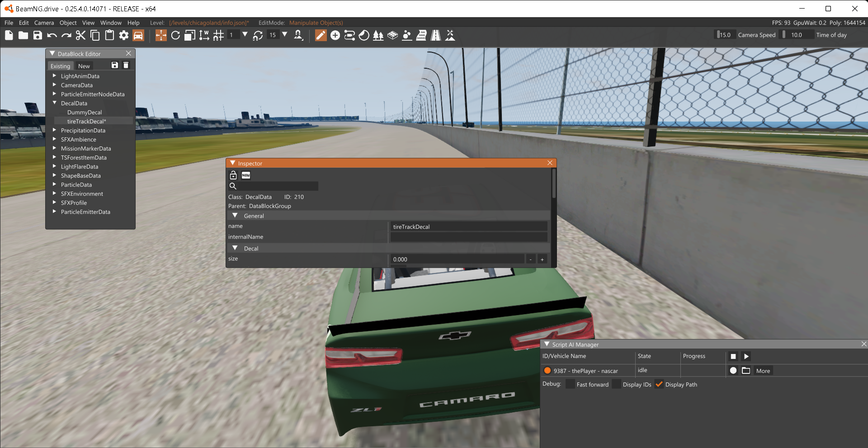Open the Object menu
868x448 pixels.
tap(68, 23)
